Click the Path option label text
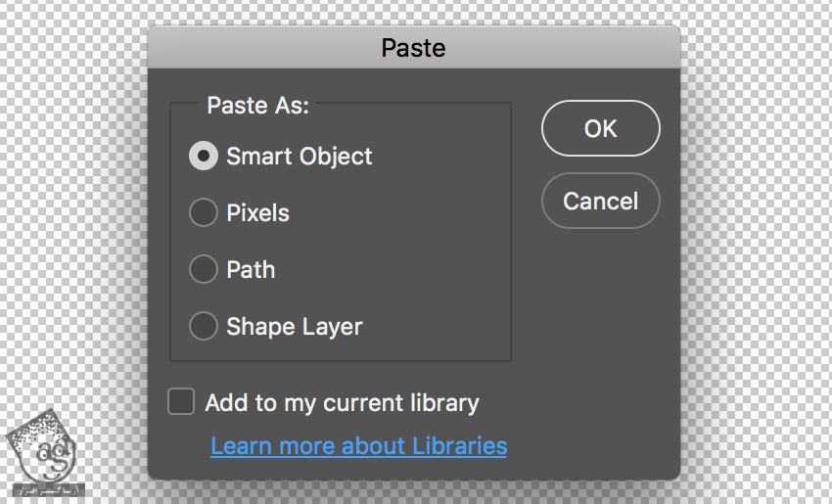The height and width of the screenshot is (504, 832). coord(251,269)
